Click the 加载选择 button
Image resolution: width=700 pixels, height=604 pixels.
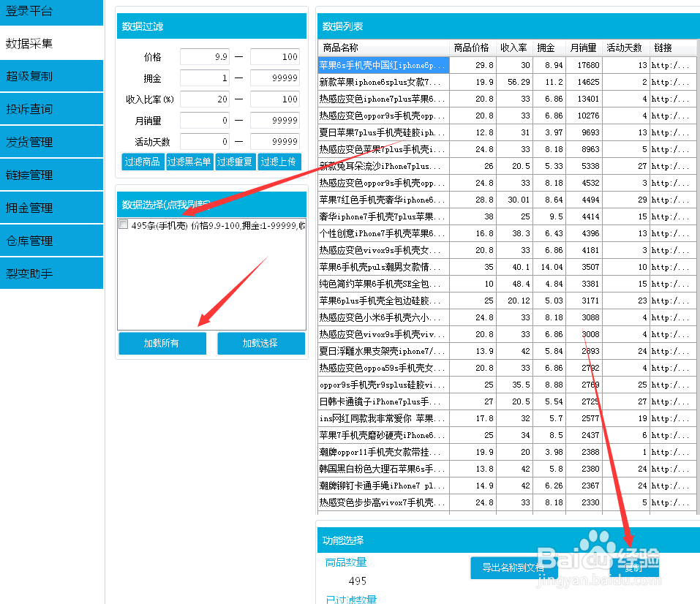coord(260,343)
